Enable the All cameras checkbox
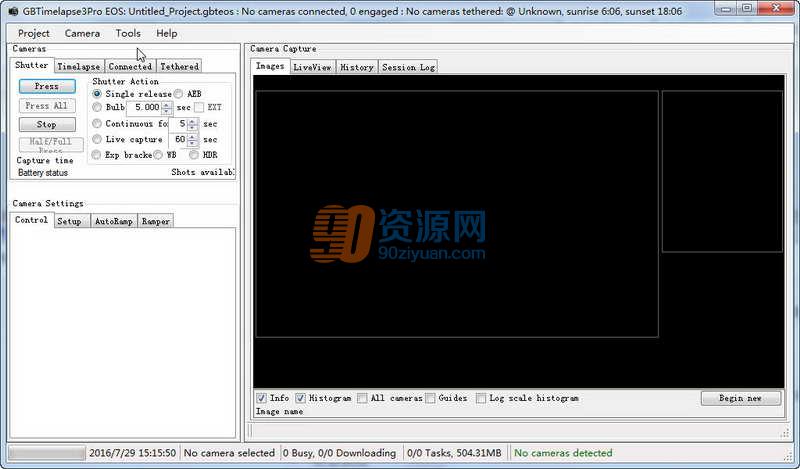Screen dimensions: 800x469 coord(362,398)
